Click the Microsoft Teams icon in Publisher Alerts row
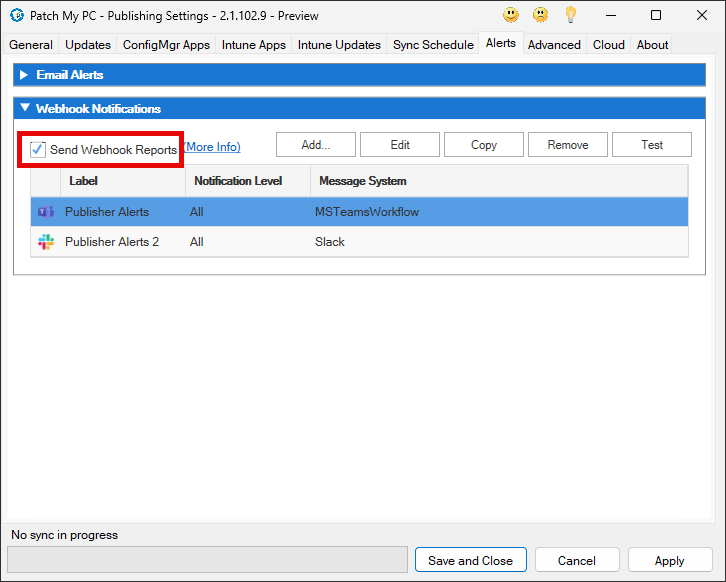 click(x=46, y=212)
